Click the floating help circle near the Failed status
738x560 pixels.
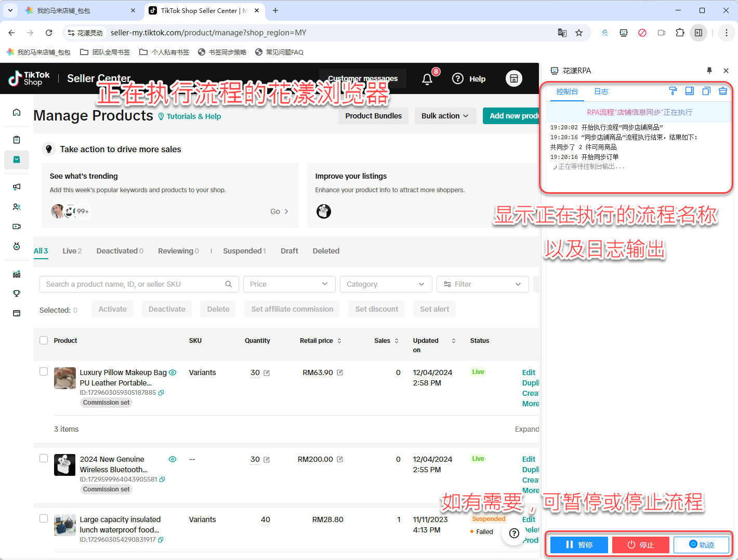pos(514,533)
